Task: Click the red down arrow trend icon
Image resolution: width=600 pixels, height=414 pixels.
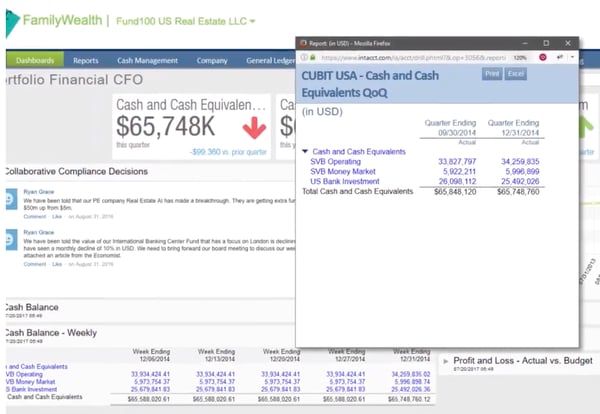Action: click(254, 128)
